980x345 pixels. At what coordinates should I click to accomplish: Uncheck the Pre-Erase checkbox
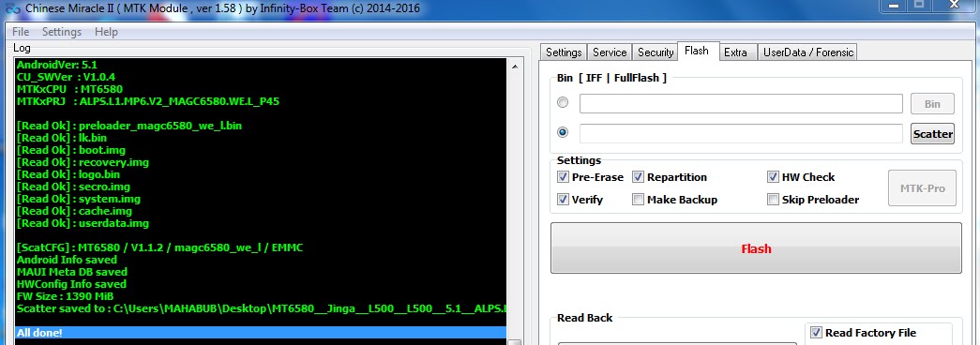pyautogui.click(x=563, y=177)
